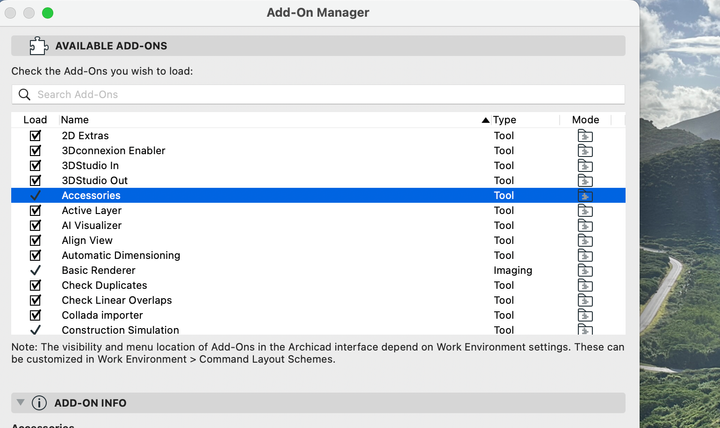Click the mode icon for Active Layer
Image resolution: width=720 pixels, height=428 pixels.
[x=585, y=211]
